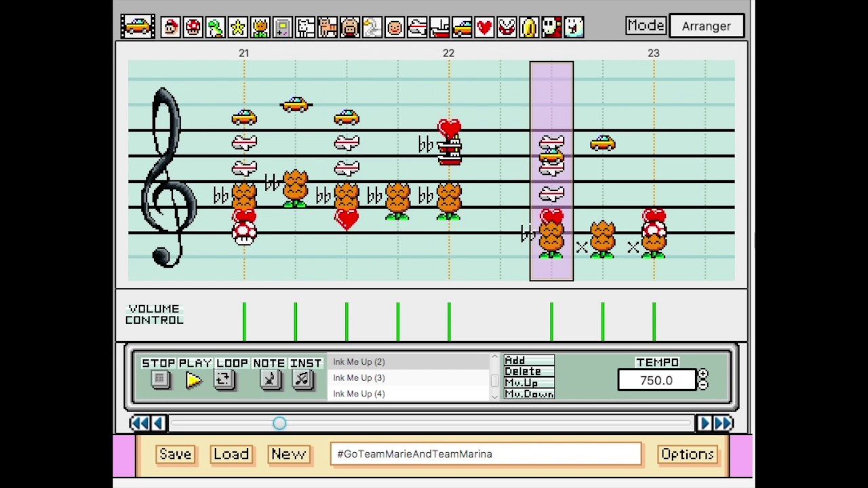Viewport: 868px width, 488px height.
Task: Select the dog instrument icon
Action: tap(305, 28)
